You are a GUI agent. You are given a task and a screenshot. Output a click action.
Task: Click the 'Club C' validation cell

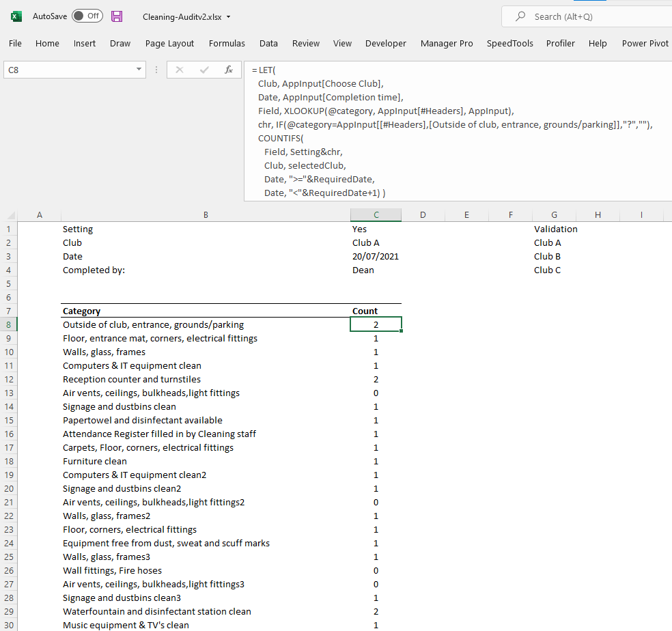[554, 270]
